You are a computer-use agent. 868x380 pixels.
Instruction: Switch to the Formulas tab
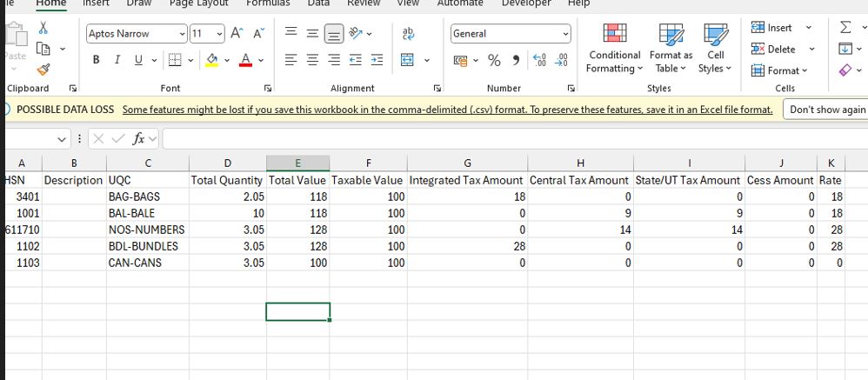[x=268, y=3]
